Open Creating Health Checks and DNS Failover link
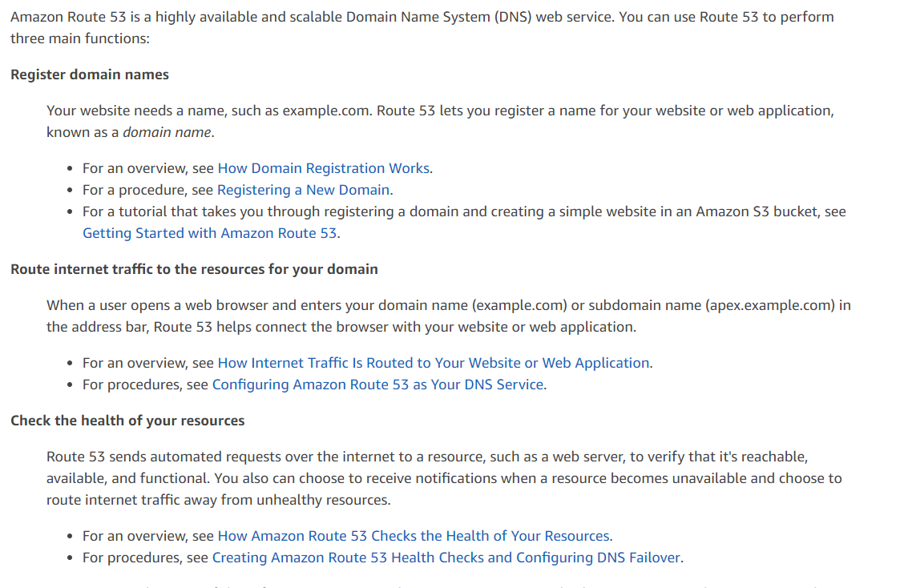 [x=446, y=558]
